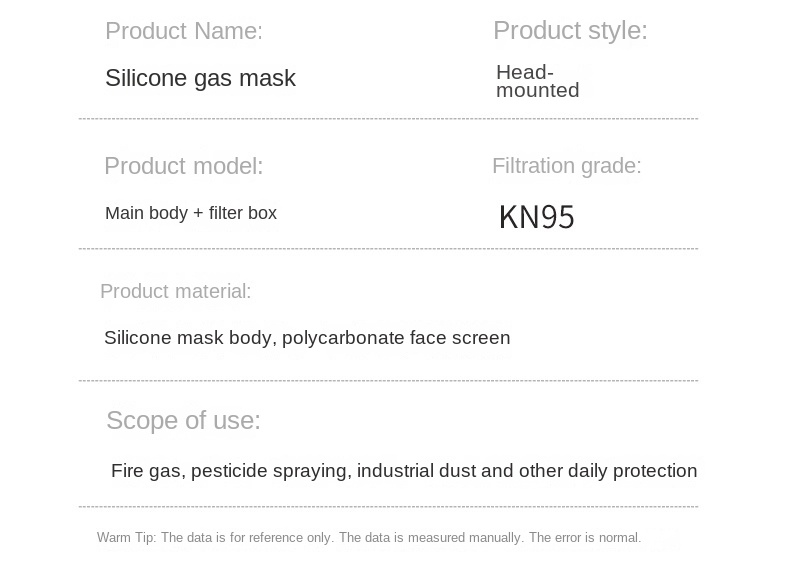Click the "Product material:" heading
The image size is (790, 572).
tap(176, 291)
